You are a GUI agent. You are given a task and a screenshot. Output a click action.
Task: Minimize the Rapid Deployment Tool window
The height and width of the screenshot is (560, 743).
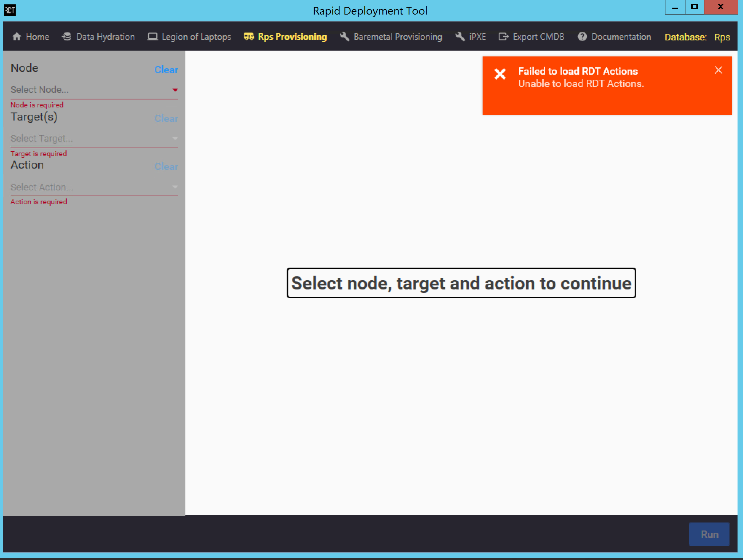coord(675,7)
